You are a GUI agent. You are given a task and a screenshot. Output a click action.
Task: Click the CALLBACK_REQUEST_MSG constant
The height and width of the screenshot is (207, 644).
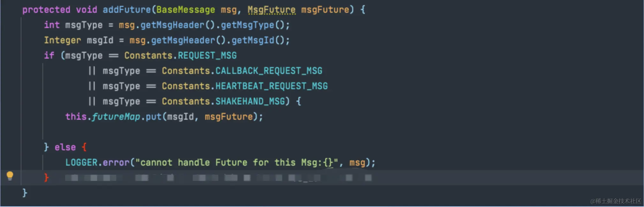(x=269, y=71)
